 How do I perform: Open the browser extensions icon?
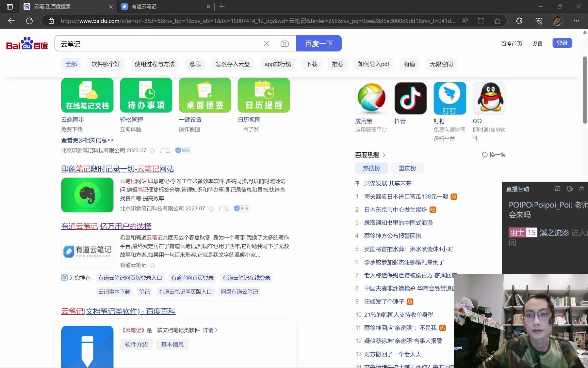(x=519, y=21)
